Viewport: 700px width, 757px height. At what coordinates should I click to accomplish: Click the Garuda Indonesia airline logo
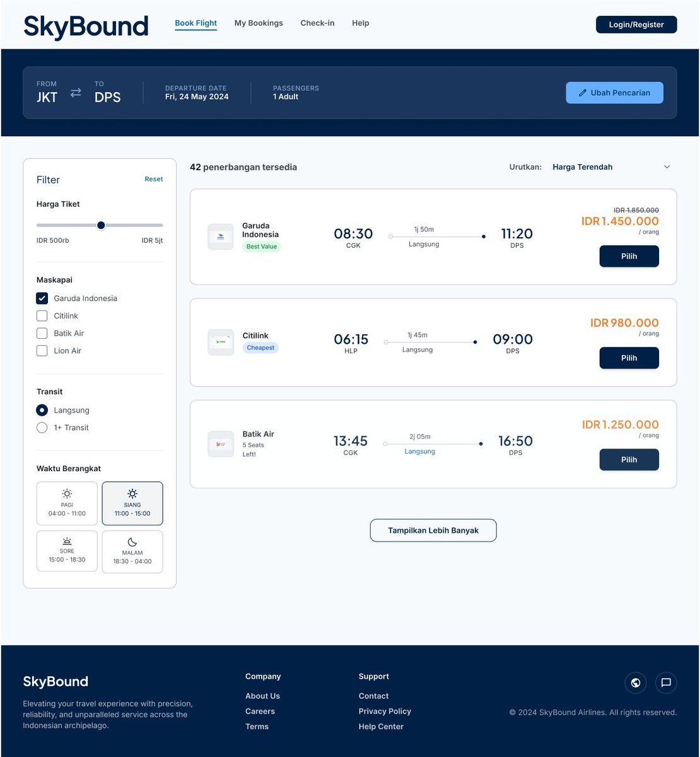221,237
